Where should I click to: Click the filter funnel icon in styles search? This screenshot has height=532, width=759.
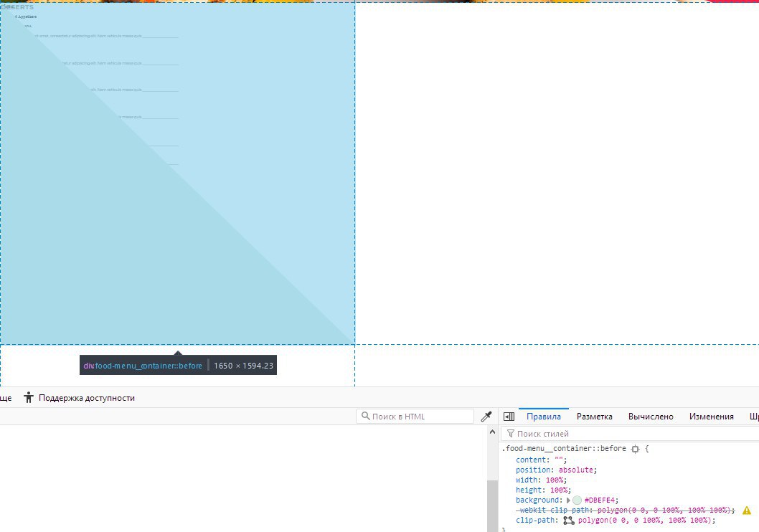click(510, 434)
